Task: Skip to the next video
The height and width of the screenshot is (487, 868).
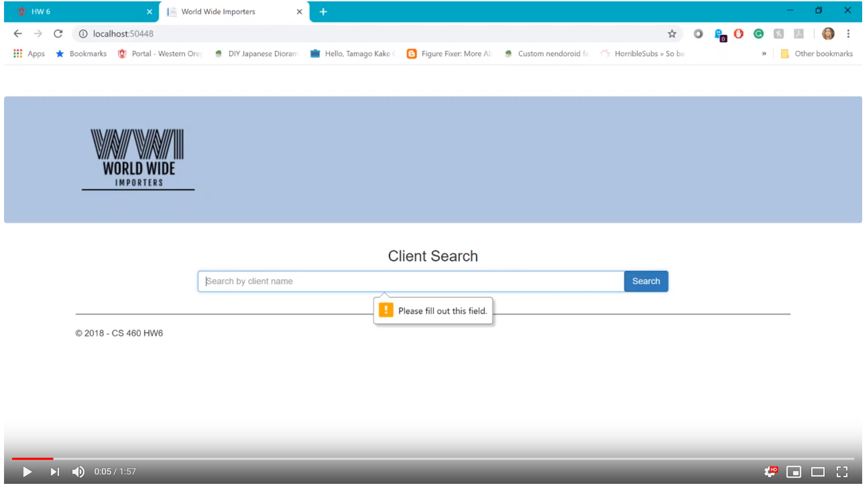Action: point(55,471)
